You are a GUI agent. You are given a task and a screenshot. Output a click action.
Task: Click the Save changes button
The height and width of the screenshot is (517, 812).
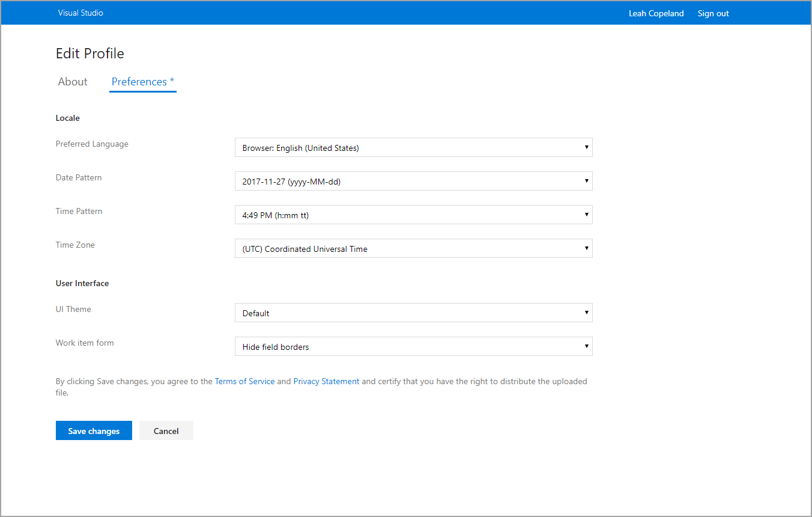pyautogui.click(x=94, y=430)
